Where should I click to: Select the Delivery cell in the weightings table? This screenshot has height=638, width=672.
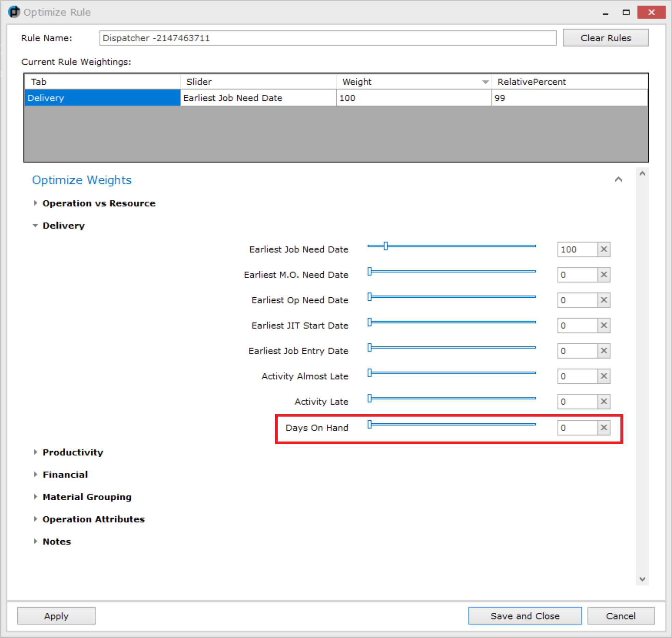[x=102, y=98]
